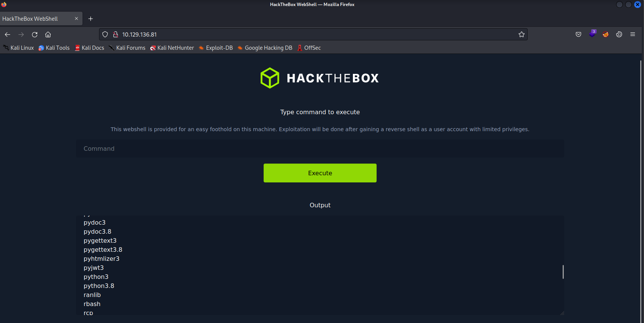The width and height of the screenshot is (644, 323).
Task: Click the Output heading text
Action: pyautogui.click(x=320, y=205)
